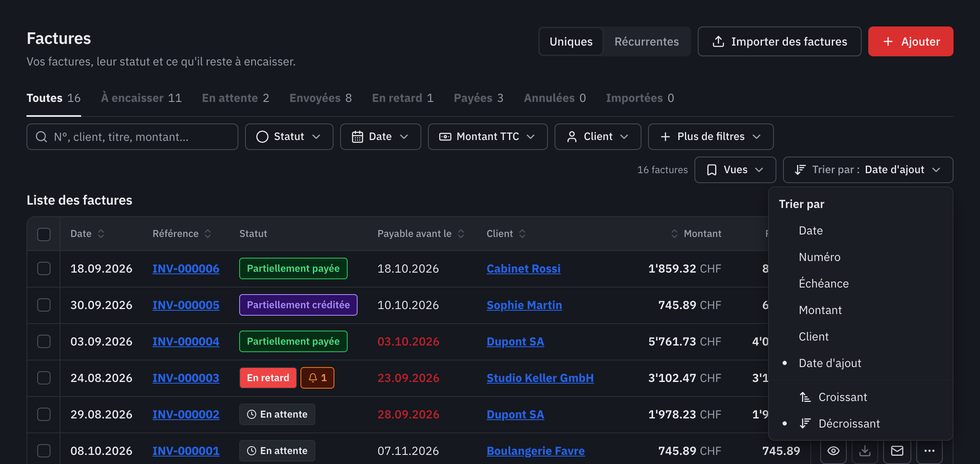Click the download icon in the last row
The image size is (980, 464).
point(865,451)
